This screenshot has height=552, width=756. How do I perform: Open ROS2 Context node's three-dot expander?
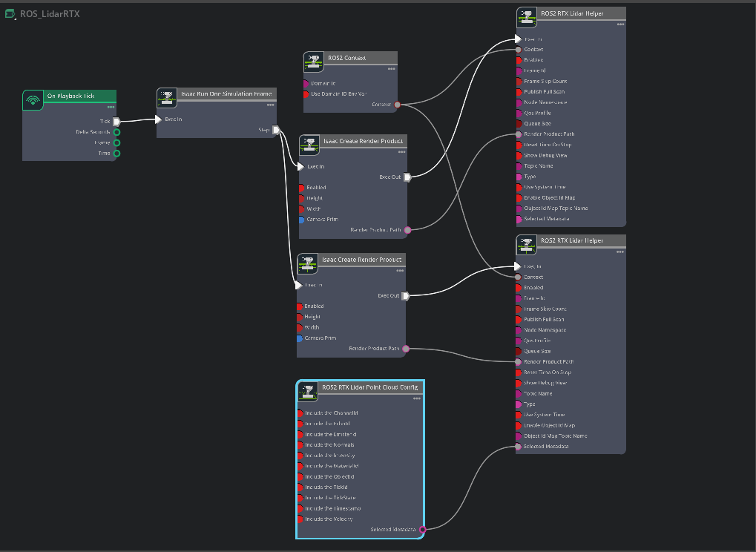(x=392, y=70)
